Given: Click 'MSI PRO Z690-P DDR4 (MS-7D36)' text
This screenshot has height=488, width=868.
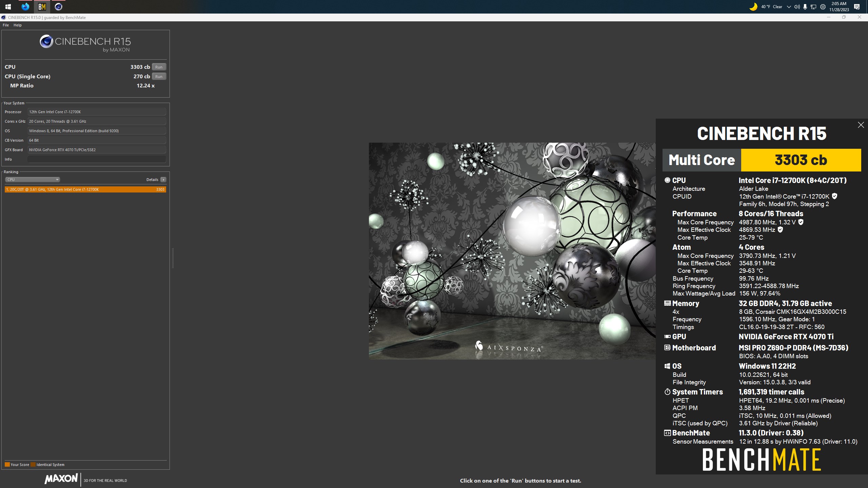Looking at the screenshot, I should 793,348.
